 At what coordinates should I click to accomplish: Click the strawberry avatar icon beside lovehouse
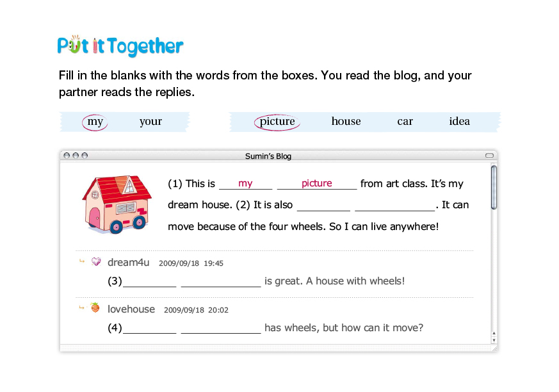95,308
